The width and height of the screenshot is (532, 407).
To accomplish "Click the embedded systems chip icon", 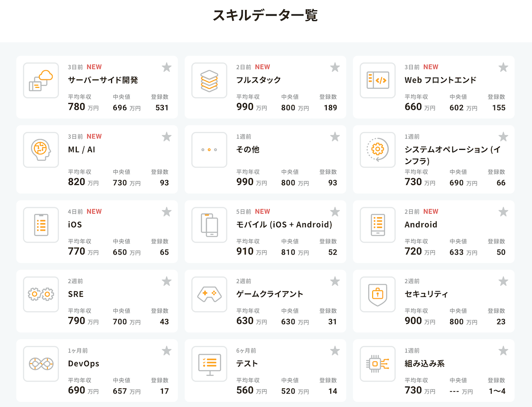I will (x=378, y=364).
